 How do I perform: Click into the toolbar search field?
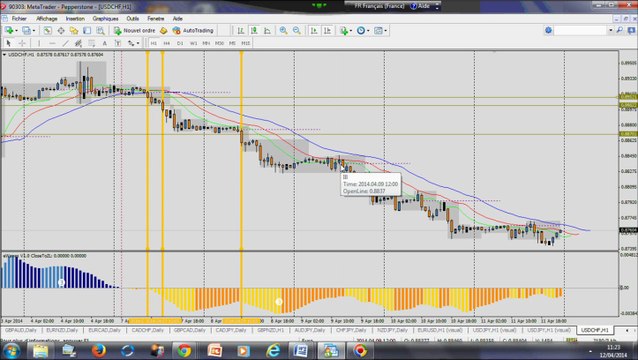[x=581, y=31]
